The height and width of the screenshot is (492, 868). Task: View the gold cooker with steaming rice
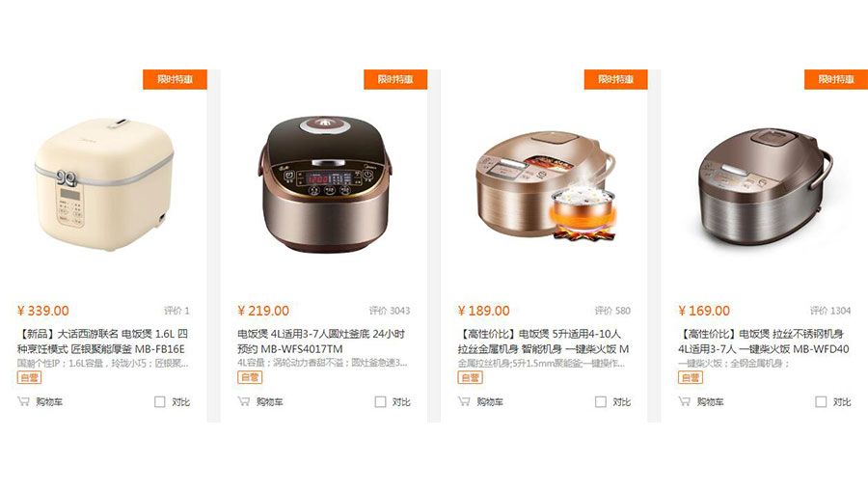tap(546, 185)
